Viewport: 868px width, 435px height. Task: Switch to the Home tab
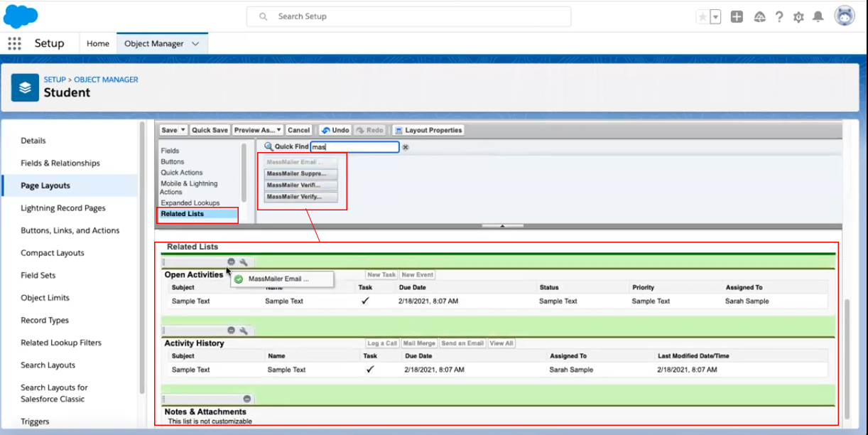coord(98,43)
